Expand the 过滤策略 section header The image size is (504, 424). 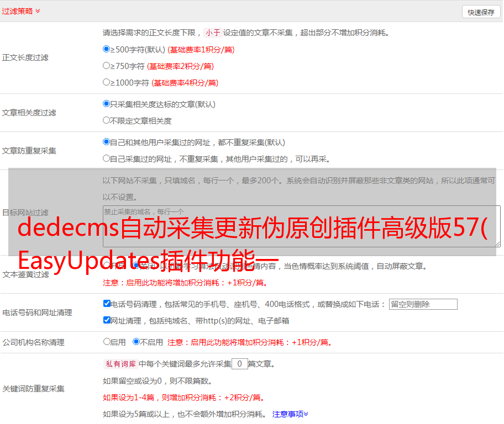point(21,11)
